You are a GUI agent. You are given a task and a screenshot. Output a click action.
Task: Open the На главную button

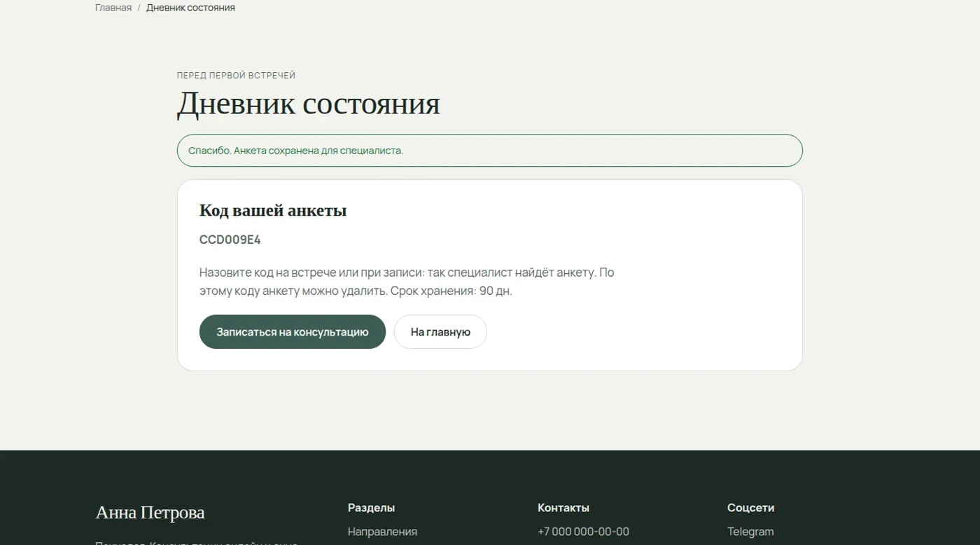(x=440, y=332)
